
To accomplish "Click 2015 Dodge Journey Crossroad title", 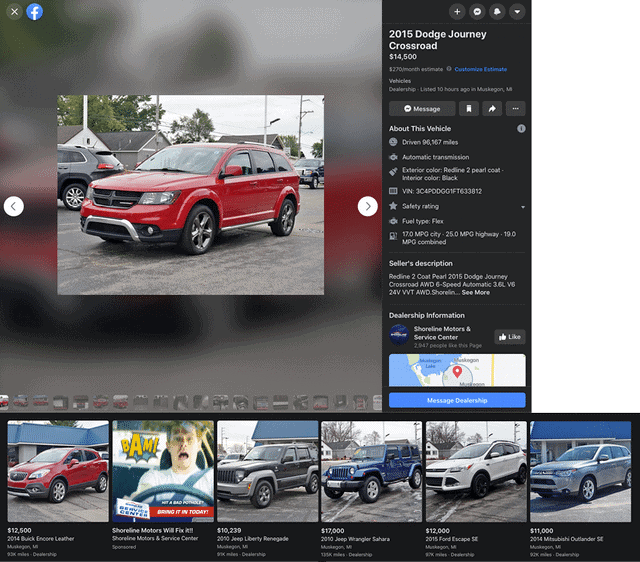I will pos(438,40).
